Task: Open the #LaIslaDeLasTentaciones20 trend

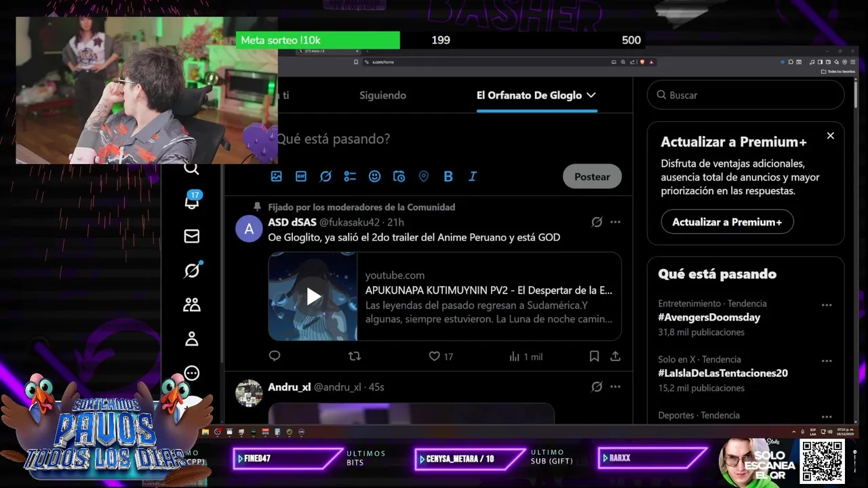Action: (x=723, y=373)
